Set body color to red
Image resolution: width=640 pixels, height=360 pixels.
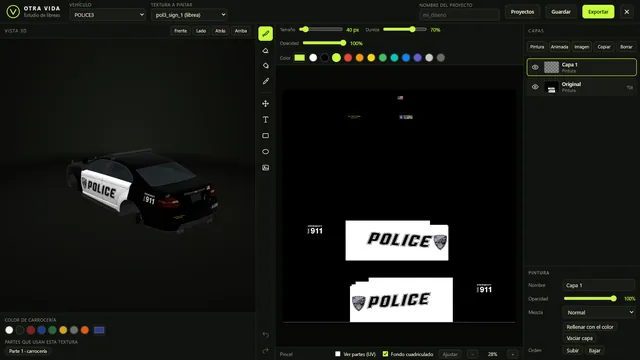point(31,330)
